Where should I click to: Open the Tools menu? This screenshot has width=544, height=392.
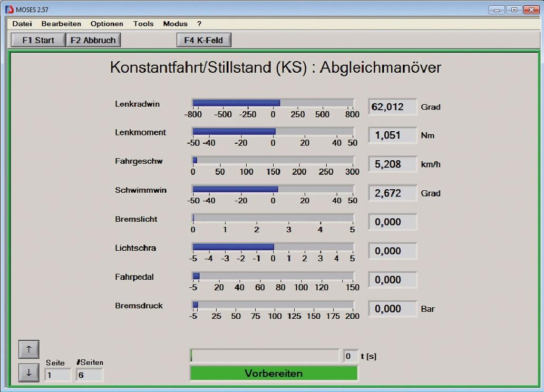coord(143,24)
